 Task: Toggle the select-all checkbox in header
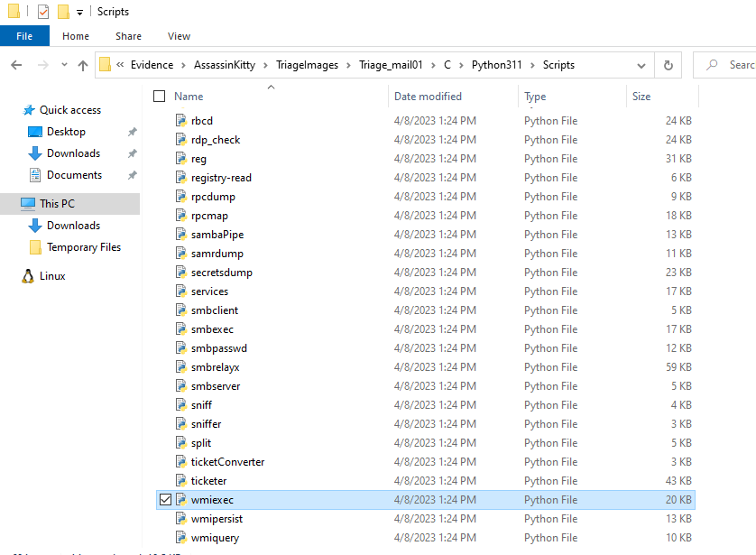tap(159, 96)
